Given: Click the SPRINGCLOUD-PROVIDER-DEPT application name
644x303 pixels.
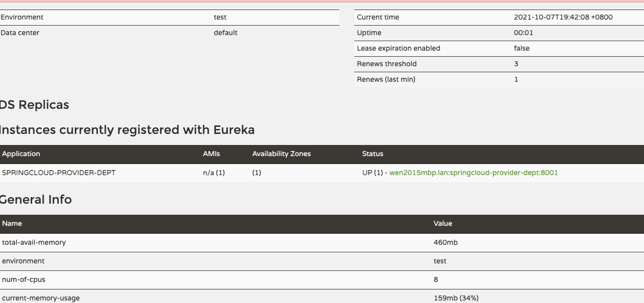Looking at the screenshot, I should click(x=59, y=173).
